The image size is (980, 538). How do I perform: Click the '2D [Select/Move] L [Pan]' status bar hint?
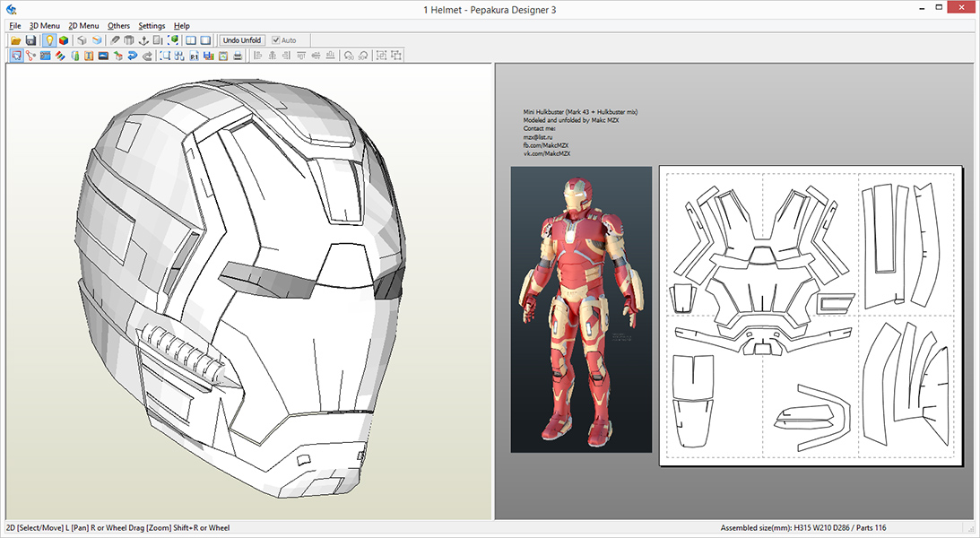pos(47,527)
